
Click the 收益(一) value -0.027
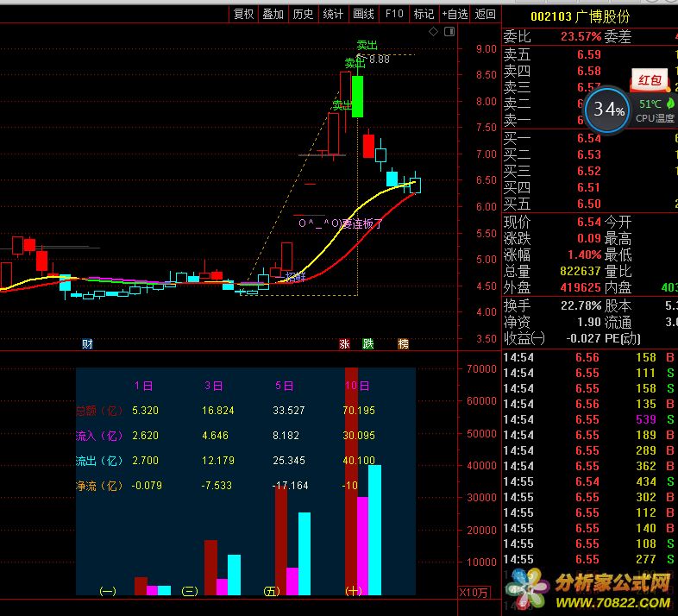tap(584, 338)
